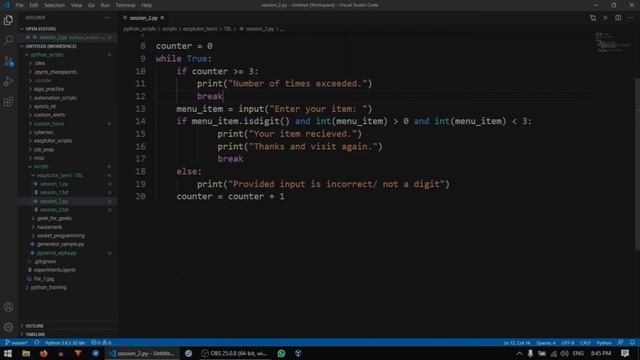The image size is (640, 360).
Task: Open WhatsApp from the taskbar
Action: click(281, 353)
